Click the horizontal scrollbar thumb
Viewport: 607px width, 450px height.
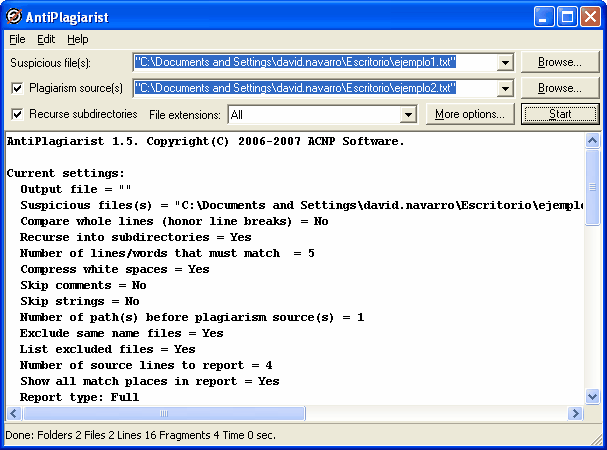[x=164, y=413]
